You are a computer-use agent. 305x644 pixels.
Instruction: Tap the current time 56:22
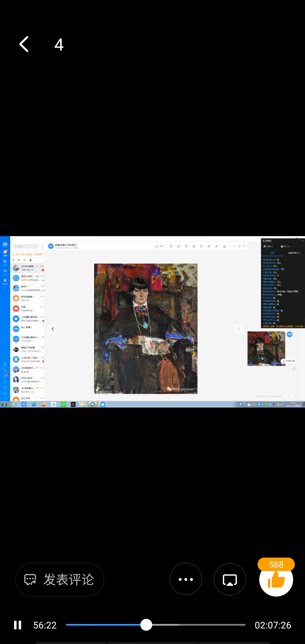coord(45,625)
